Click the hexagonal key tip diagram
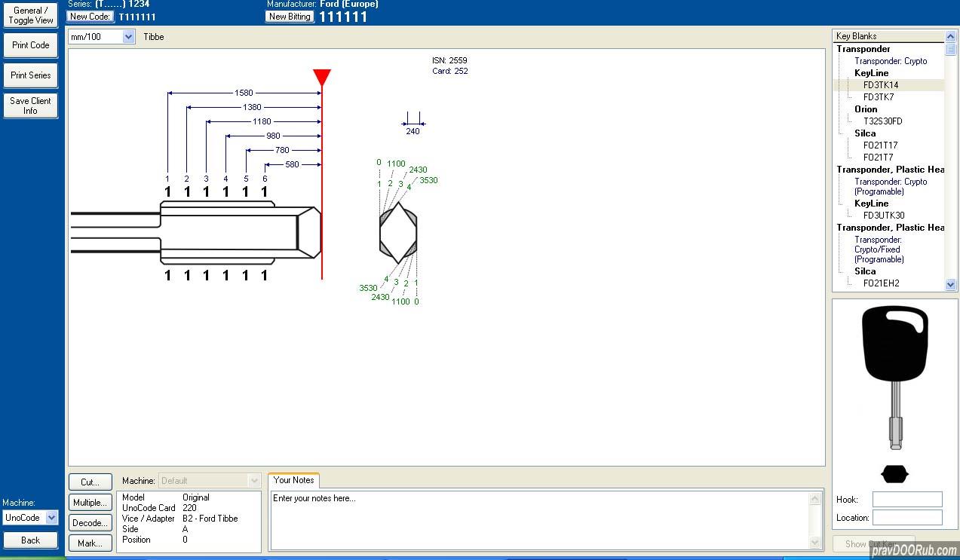 398,232
